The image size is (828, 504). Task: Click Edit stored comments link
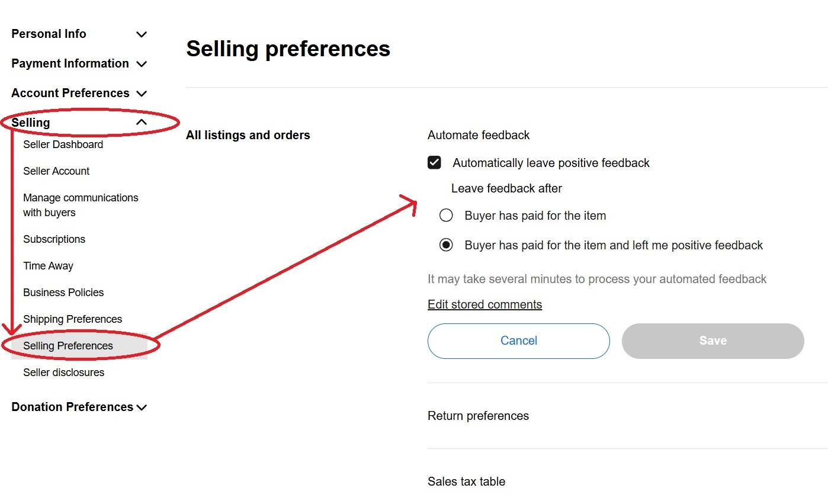(x=484, y=304)
